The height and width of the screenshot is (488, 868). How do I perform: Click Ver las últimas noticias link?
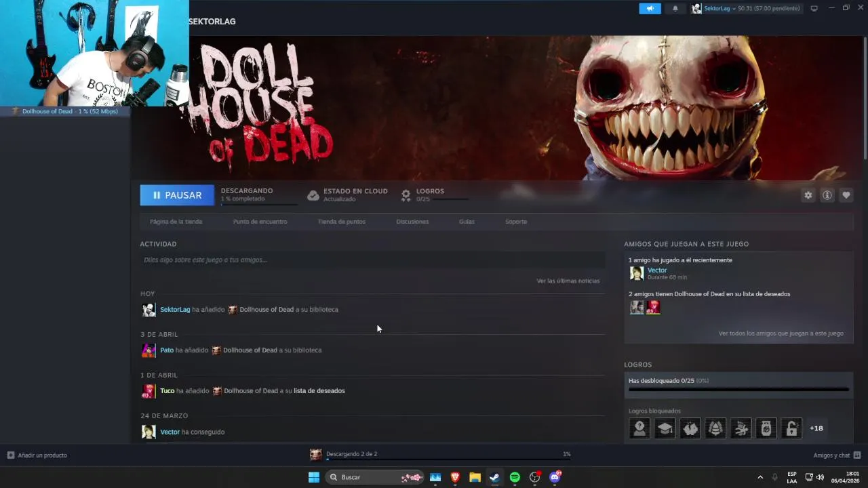568,281
